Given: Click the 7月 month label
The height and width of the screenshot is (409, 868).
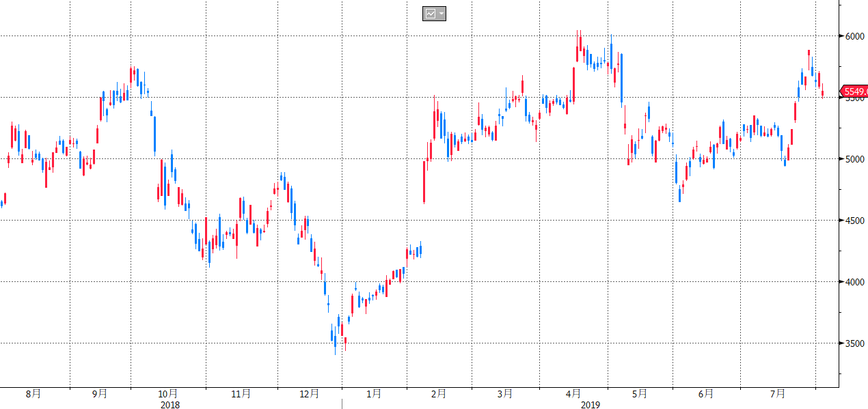Looking at the screenshot, I should click(778, 394).
